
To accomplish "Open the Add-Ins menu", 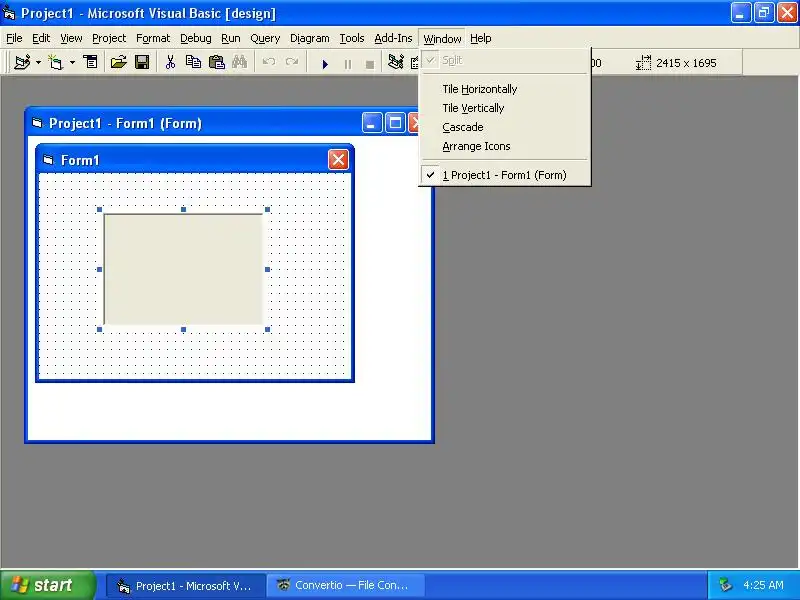I will click(393, 38).
